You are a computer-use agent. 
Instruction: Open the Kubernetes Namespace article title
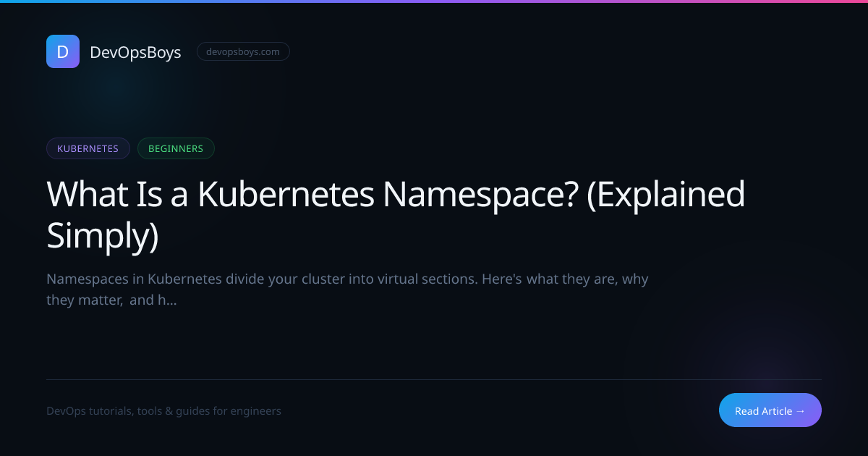[396, 214]
